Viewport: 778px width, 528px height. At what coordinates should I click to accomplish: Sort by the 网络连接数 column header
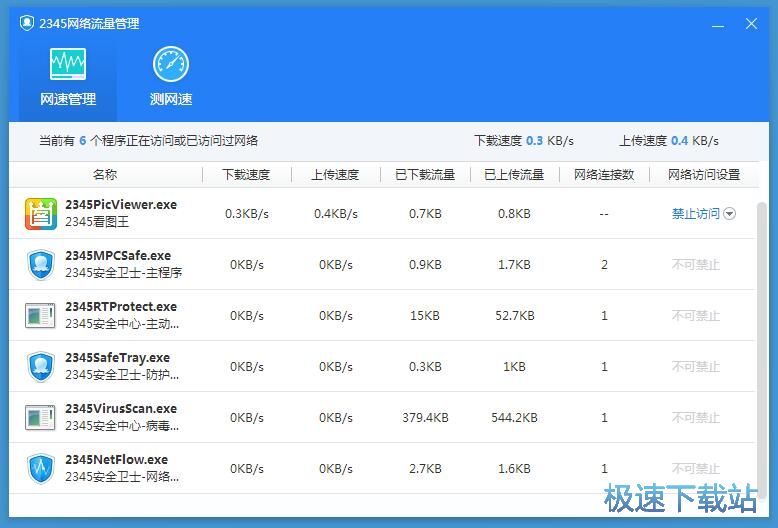604,175
